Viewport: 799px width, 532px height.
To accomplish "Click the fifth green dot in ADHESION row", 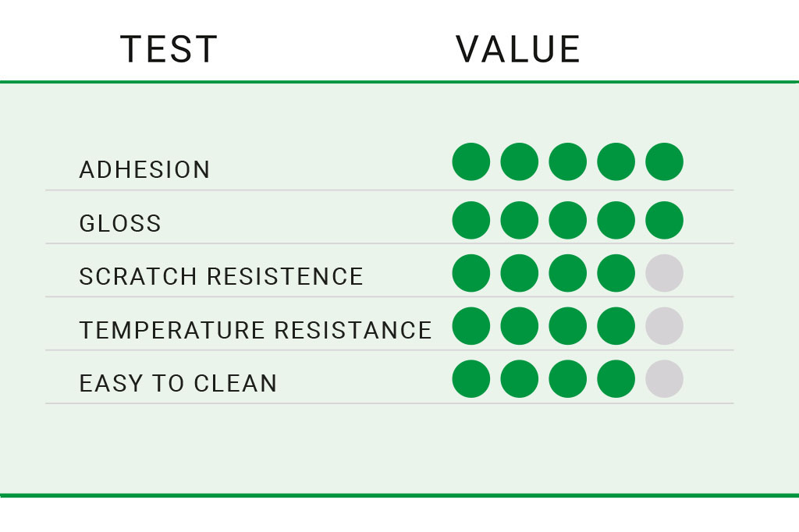I will click(664, 161).
